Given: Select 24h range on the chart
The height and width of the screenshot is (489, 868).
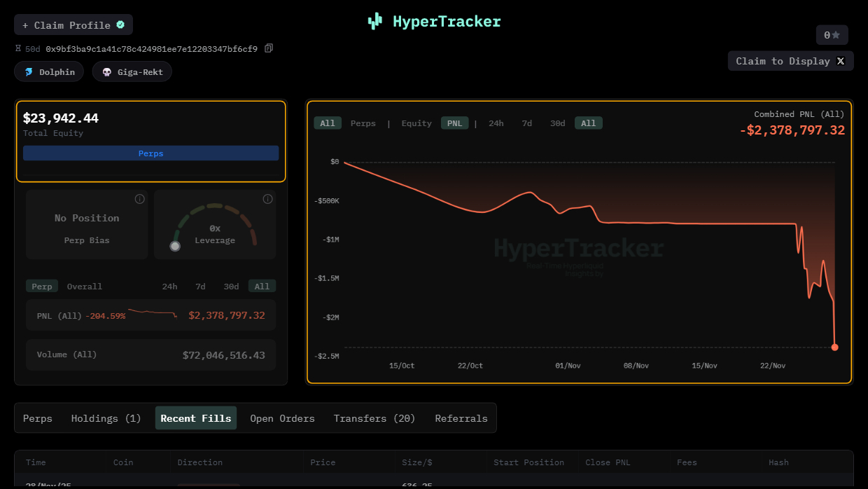Looking at the screenshot, I should click(x=496, y=123).
